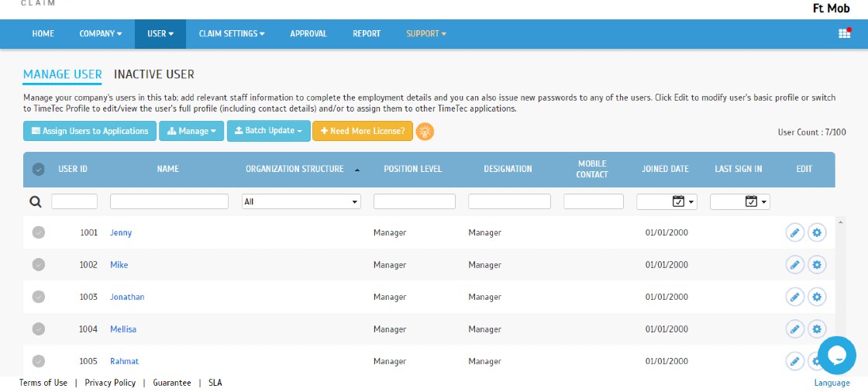Sort by Designation column header
This screenshot has height=392, width=868.
pyautogui.click(x=508, y=169)
